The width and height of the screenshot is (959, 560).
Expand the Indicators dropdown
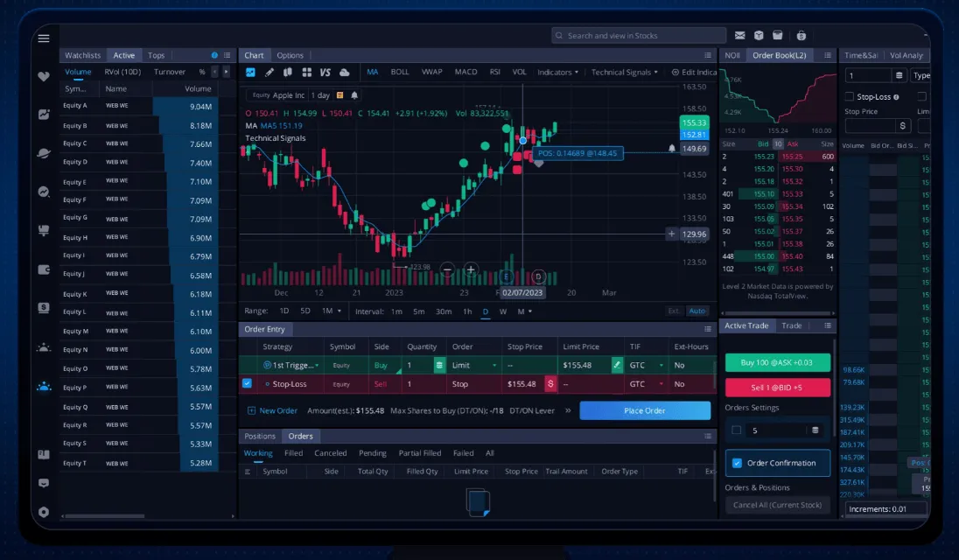[x=557, y=72]
